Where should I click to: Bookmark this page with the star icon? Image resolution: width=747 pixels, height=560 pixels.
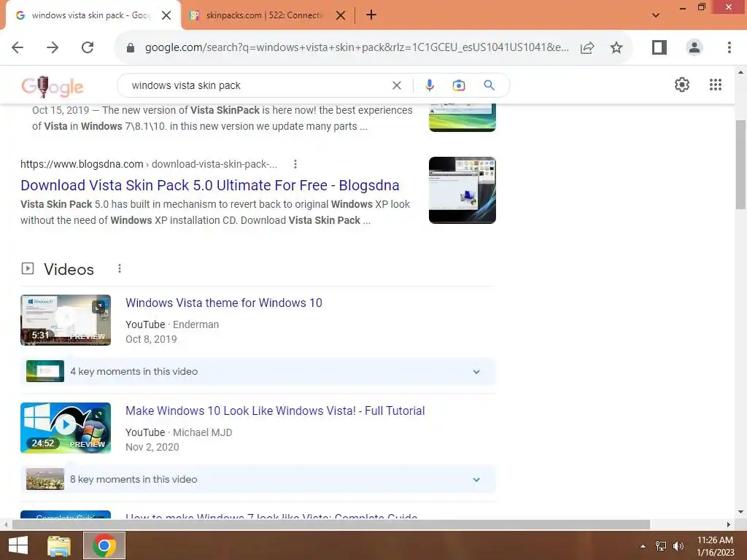tap(616, 47)
